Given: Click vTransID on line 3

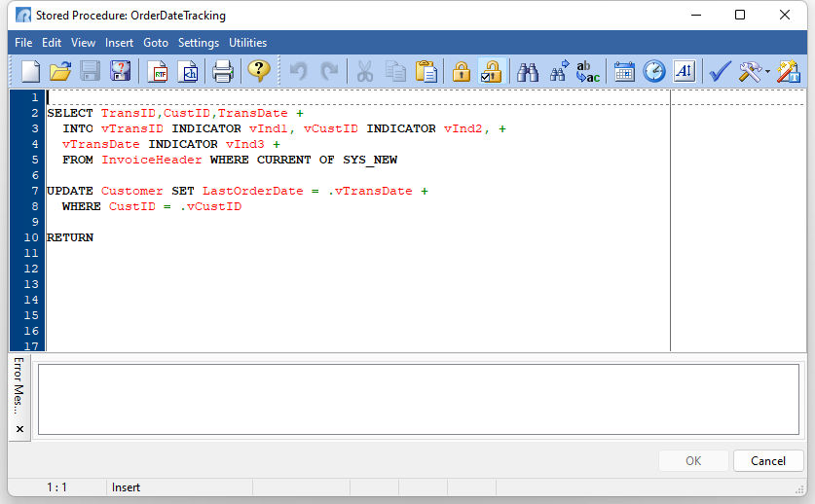Looking at the screenshot, I should click(x=132, y=128).
